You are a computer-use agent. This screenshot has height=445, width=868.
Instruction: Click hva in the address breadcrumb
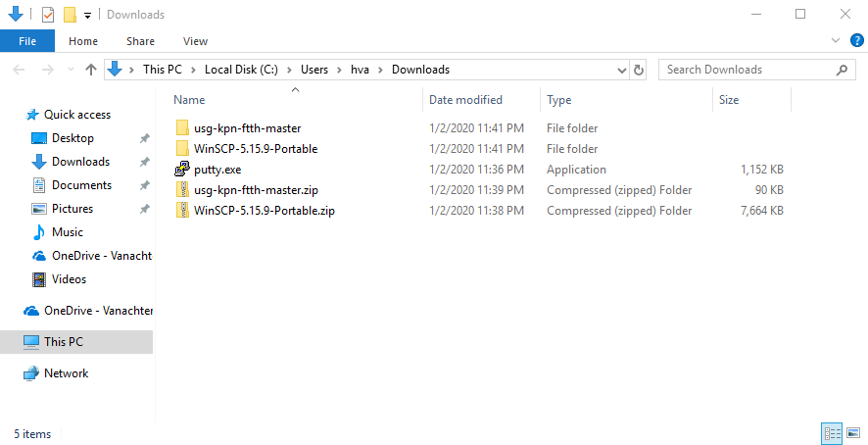point(360,70)
